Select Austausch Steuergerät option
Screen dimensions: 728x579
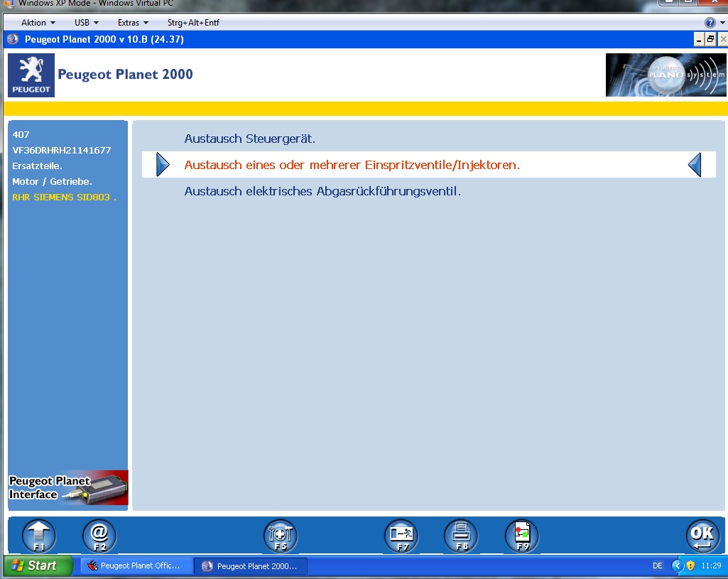coord(249,139)
